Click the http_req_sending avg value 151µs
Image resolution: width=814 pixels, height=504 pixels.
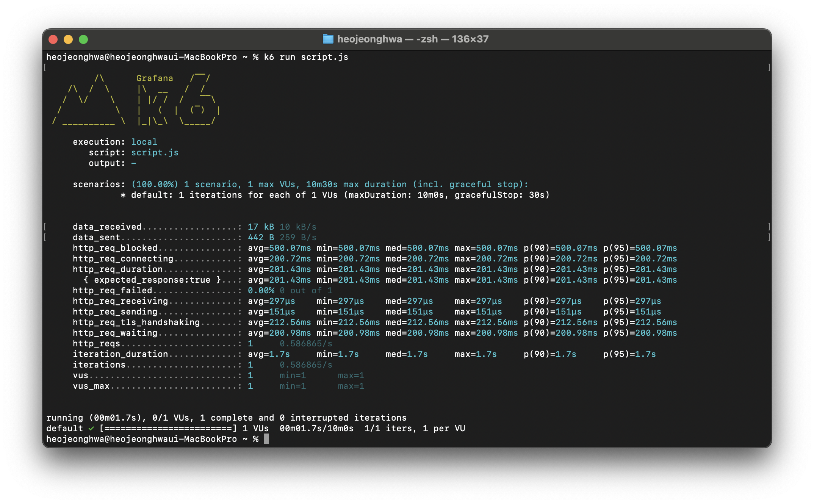click(x=282, y=312)
